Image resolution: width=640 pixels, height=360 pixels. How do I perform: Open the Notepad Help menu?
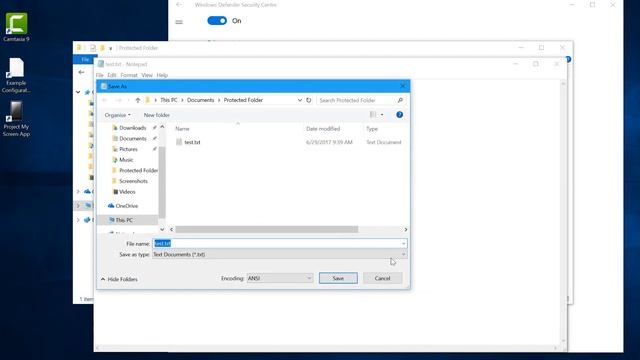pos(162,75)
